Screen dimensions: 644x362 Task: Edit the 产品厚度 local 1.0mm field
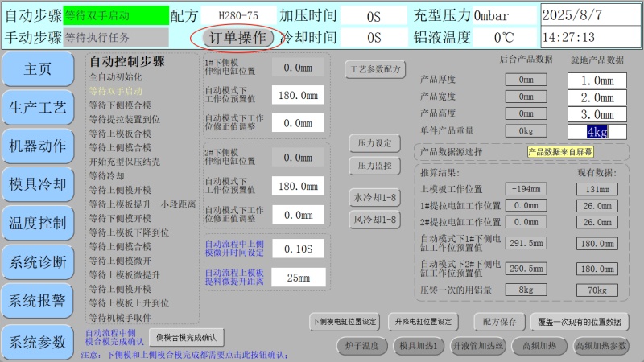(597, 80)
